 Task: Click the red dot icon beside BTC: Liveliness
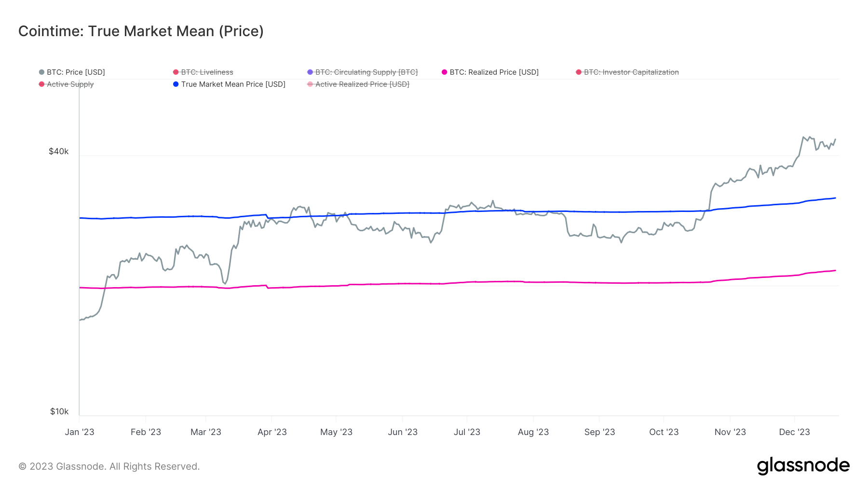pyautogui.click(x=176, y=72)
